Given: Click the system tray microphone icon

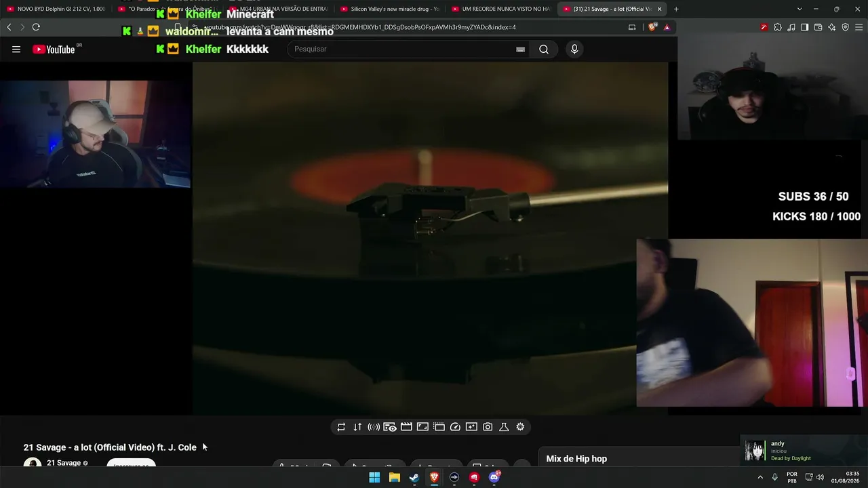Looking at the screenshot, I should (774, 477).
